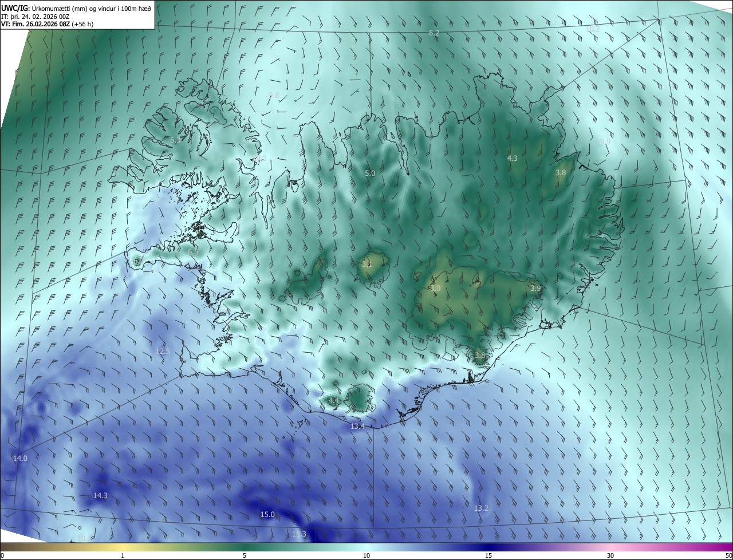Click the 3.0 value label
Viewport: 733px width, 560px height.
[x=435, y=289]
